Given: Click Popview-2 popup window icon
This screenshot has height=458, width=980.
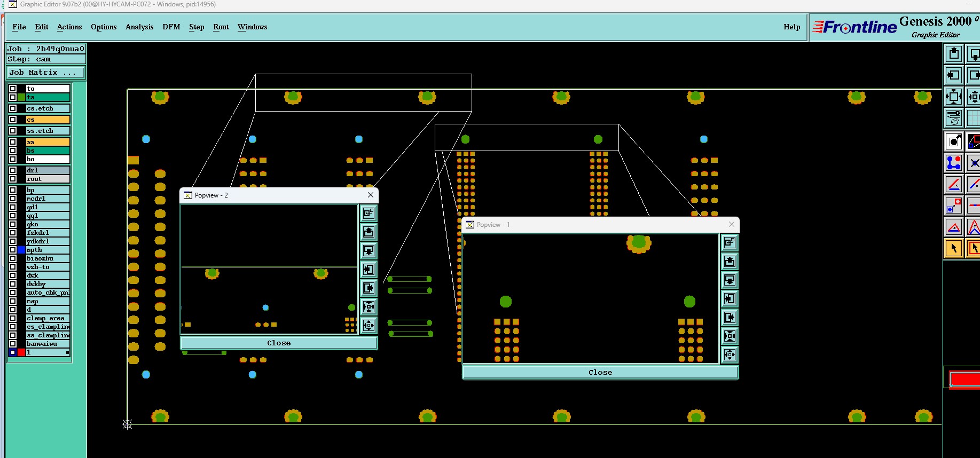Looking at the screenshot, I should pos(369,214).
